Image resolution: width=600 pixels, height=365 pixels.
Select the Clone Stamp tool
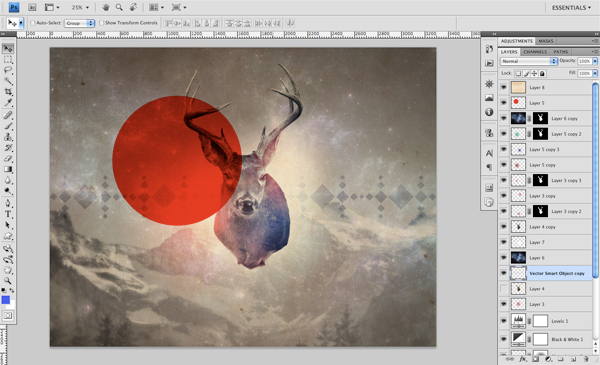click(8, 137)
